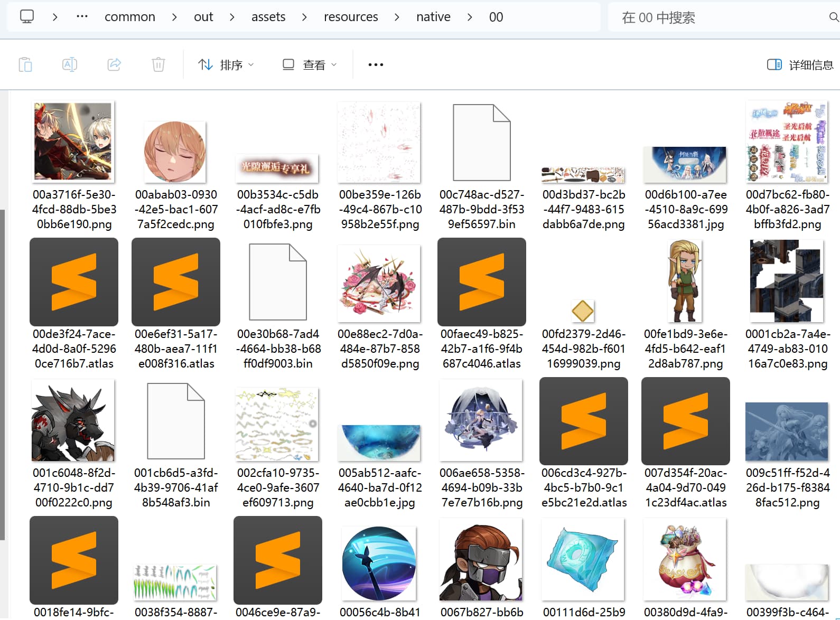Select the 001c6048 wolf warrior thumbnail
This screenshot has width=840, height=620.
(73, 420)
